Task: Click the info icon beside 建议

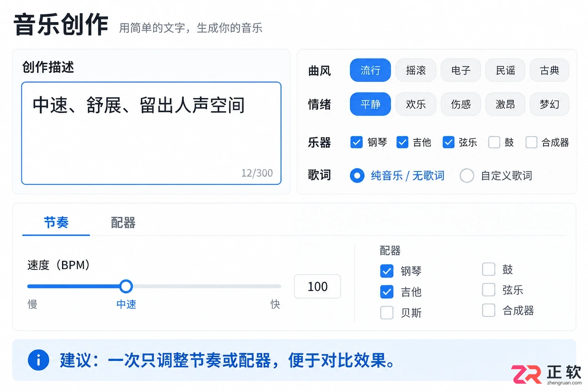Action: coord(38,360)
